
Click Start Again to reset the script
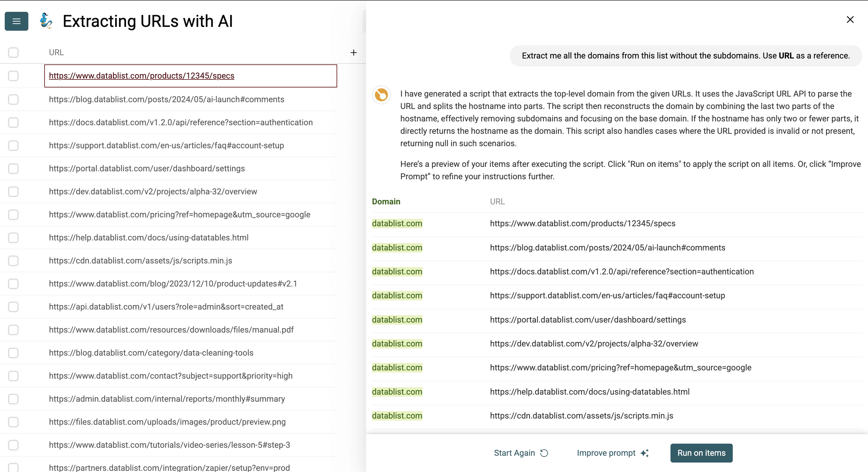pyautogui.click(x=514, y=453)
